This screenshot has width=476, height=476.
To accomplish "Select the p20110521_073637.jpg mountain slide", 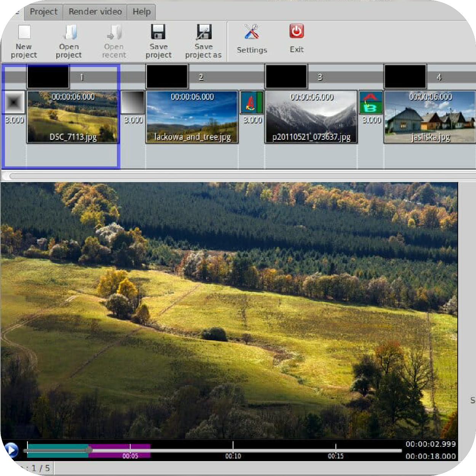I will pyautogui.click(x=311, y=117).
